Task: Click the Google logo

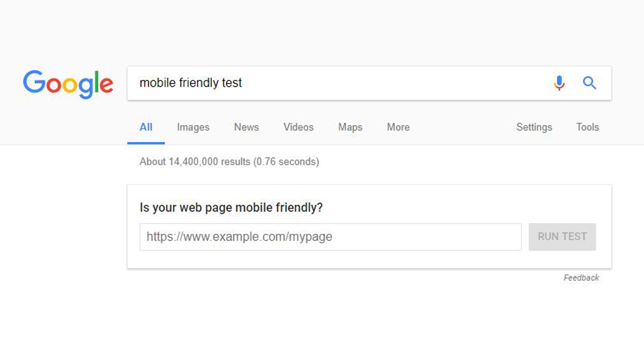Action: tap(68, 84)
